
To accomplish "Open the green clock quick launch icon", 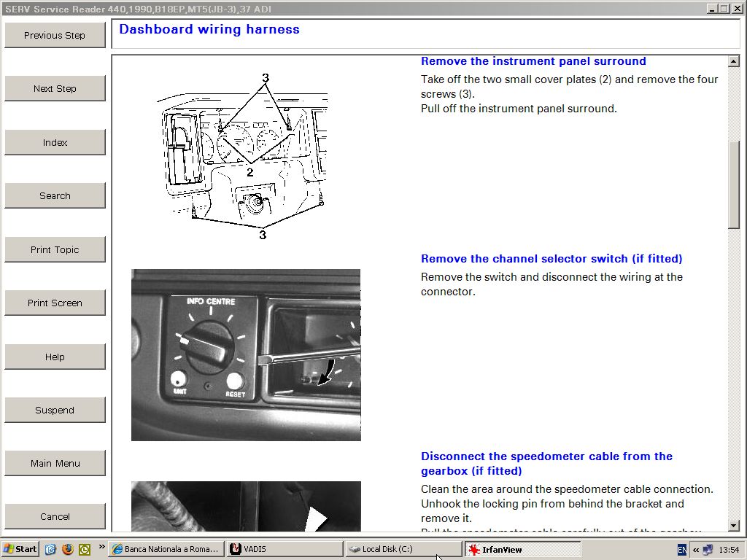I will click(x=85, y=549).
